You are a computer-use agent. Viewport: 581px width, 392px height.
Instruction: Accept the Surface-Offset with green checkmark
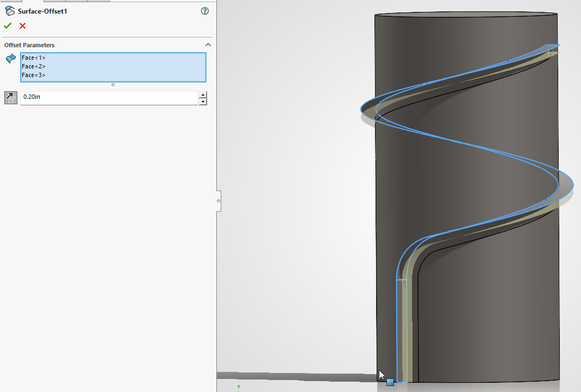8,26
